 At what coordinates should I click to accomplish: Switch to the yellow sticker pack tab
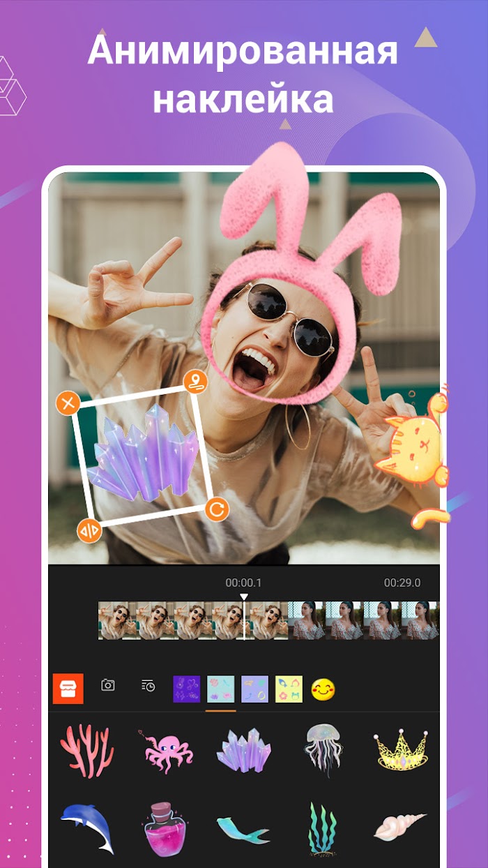pyautogui.click(x=289, y=689)
